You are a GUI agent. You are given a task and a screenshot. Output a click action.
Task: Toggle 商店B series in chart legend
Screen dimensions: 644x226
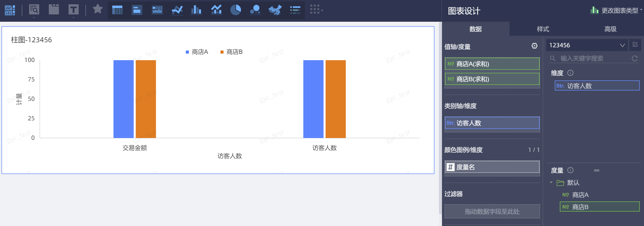(231, 52)
